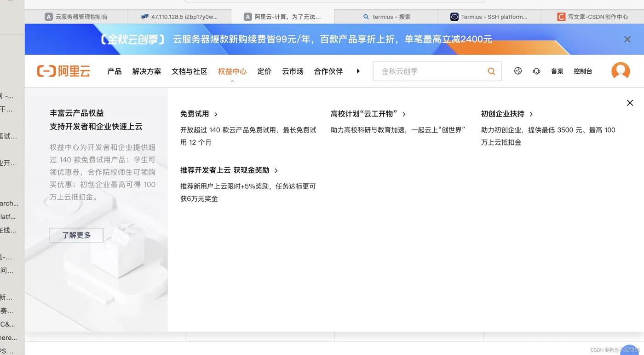Image resolution: width=644 pixels, height=355 pixels.
Task: Click the text "推荐新用户上云限时+5%奖励"
Action: (225, 186)
